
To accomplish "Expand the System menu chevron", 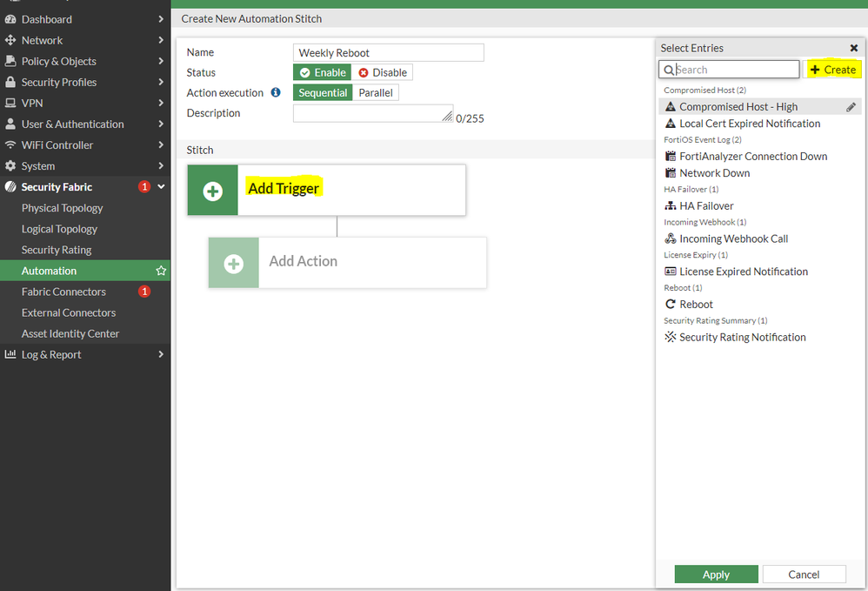I will point(161,165).
